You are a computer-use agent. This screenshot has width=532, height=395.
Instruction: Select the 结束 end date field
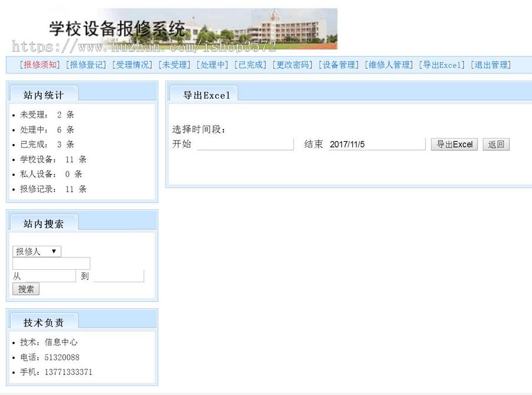(x=377, y=143)
